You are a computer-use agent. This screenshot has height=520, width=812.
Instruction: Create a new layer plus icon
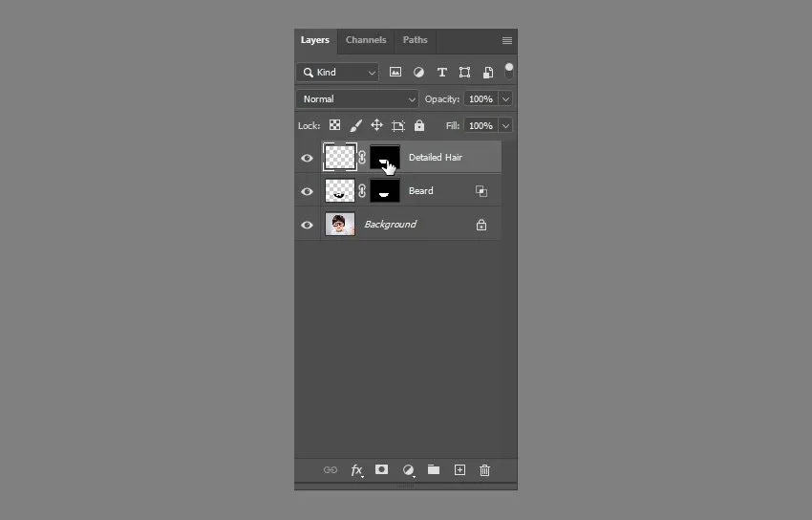coord(459,469)
